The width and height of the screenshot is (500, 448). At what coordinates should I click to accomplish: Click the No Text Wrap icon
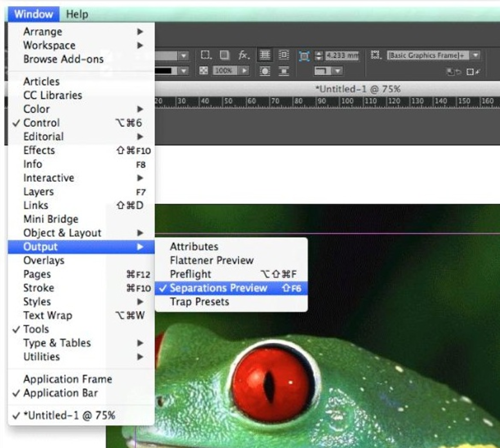click(x=265, y=54)
